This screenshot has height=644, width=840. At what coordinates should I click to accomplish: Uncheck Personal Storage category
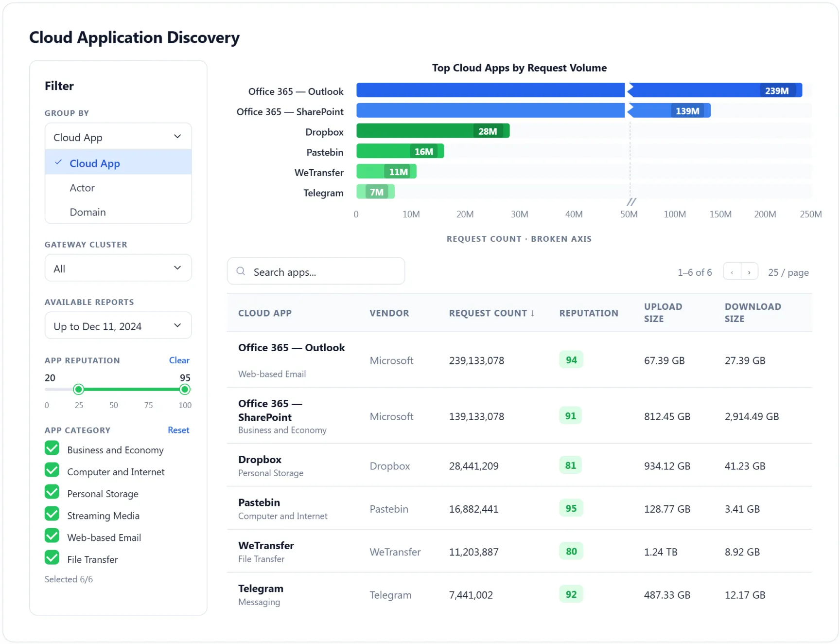(x=52, y=492)
